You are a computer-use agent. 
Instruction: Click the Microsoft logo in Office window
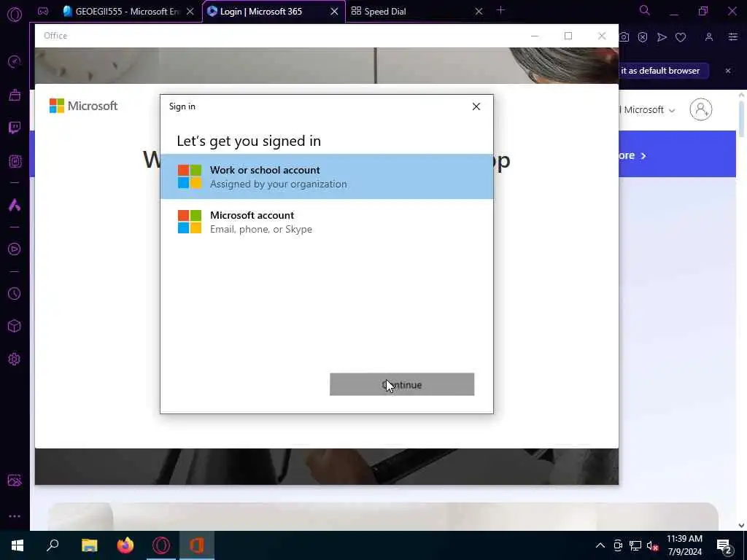click(x=83, y=106)
